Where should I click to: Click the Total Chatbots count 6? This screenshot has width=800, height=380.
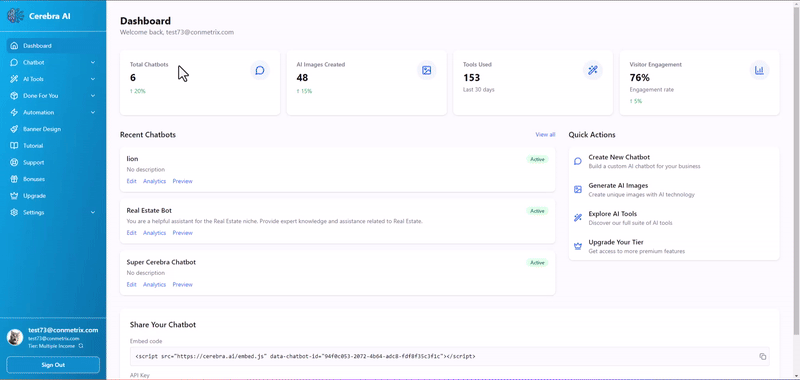[133, 78]
